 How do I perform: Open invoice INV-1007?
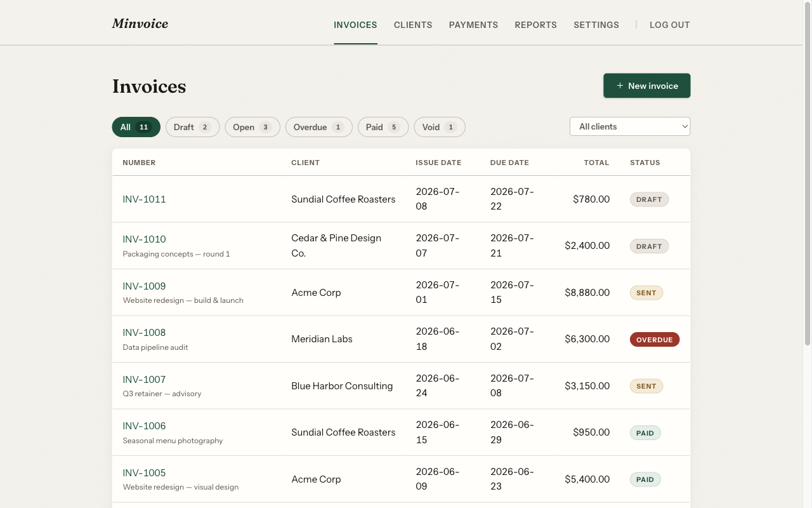[144, 379]
